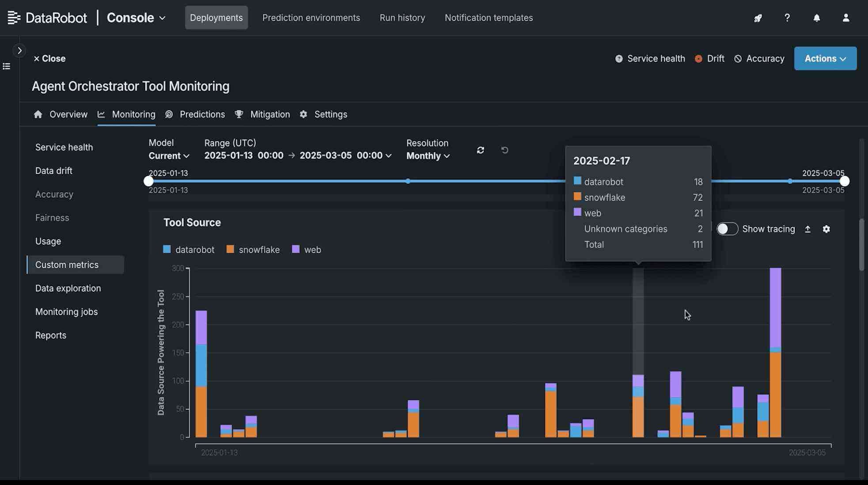The width and height of the screenshot is (868, 485).
Task: Enable the Show tracing toggle
Action: [727, 229]
